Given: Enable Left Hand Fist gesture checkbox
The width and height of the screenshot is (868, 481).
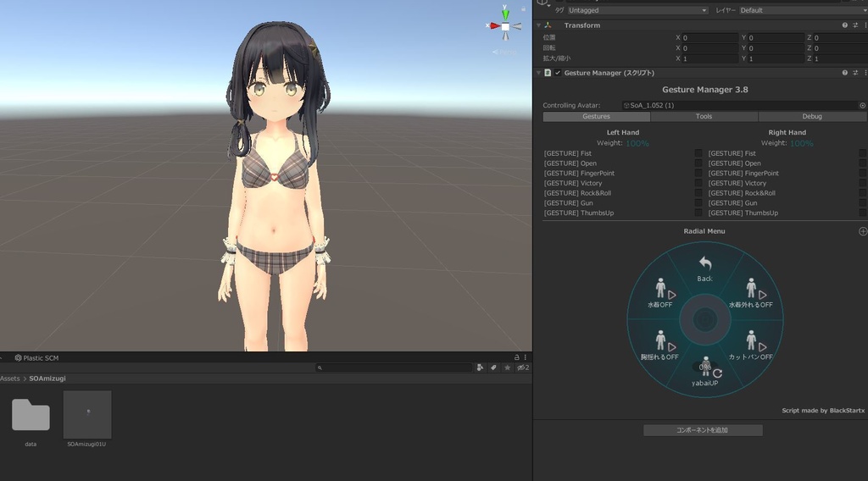Looking at the screenshot, I should click(698, 153).
